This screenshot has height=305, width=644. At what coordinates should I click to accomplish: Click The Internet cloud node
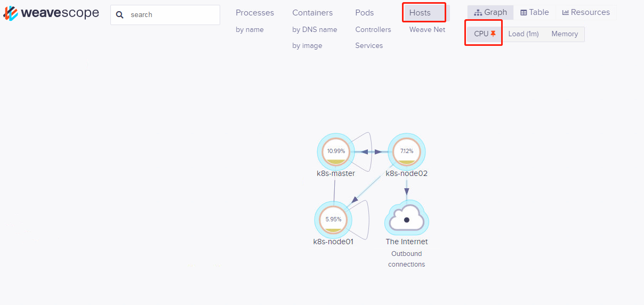coord(407,218)
